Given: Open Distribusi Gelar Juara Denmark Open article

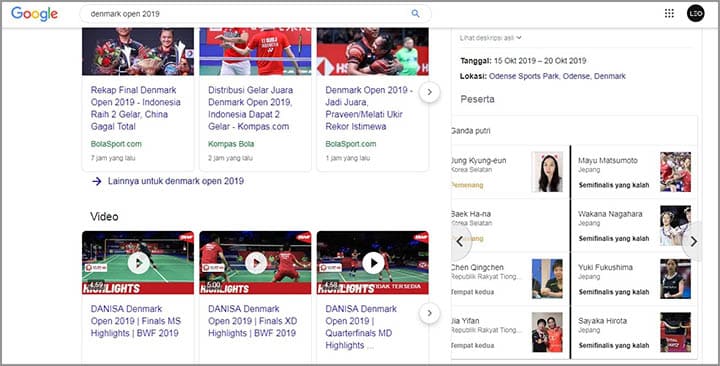Looking at the screenshot, I should point(250,108).
